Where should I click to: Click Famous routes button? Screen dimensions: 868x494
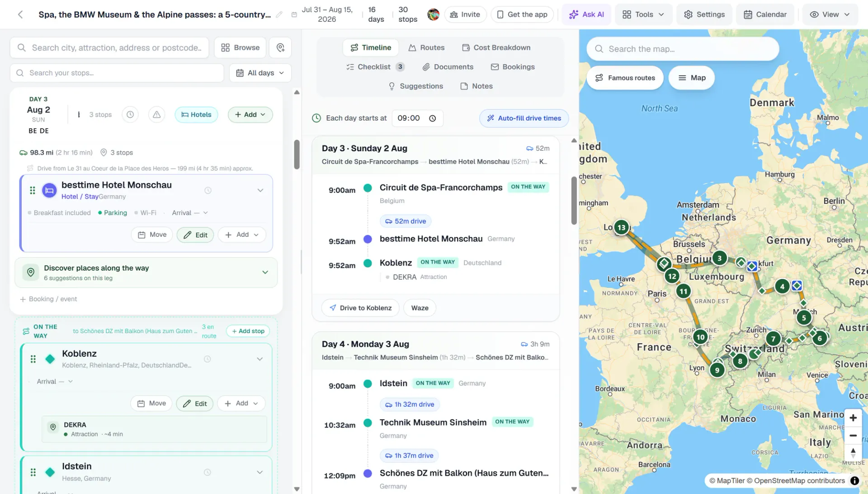coord(625,78)
